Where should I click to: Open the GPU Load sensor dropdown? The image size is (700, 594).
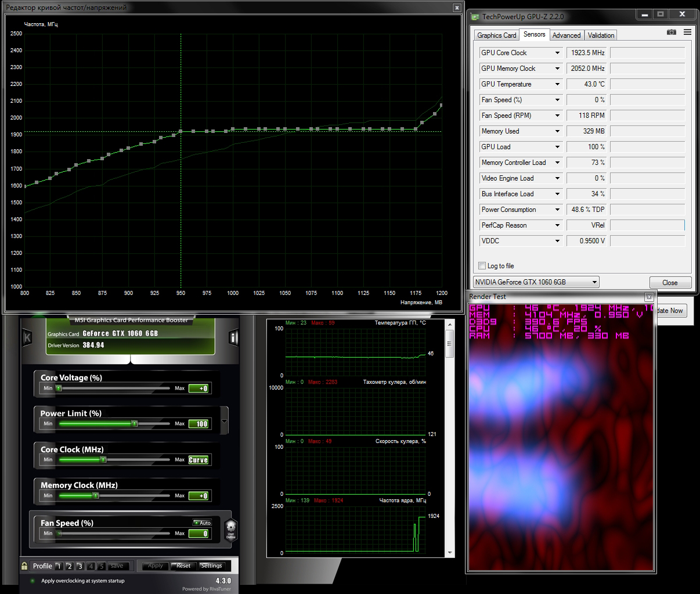pos(557,147)
